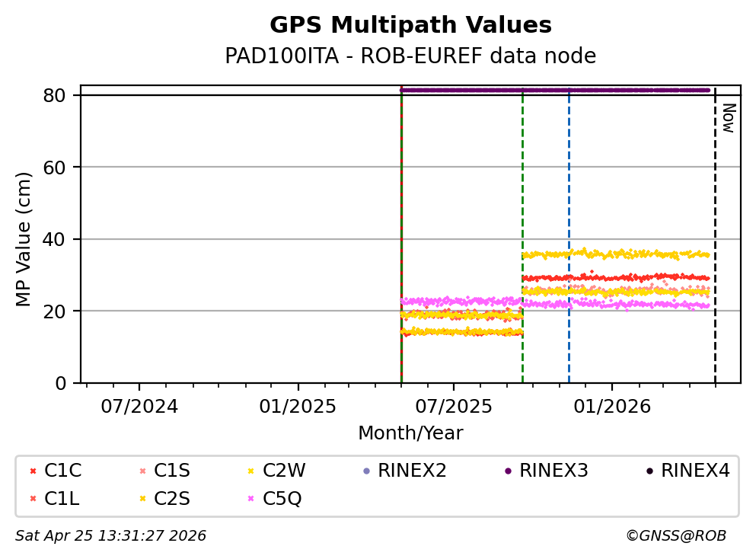Toggle the C5Q series legend label
Screen dimensions: 756x559
coord(282,499)
